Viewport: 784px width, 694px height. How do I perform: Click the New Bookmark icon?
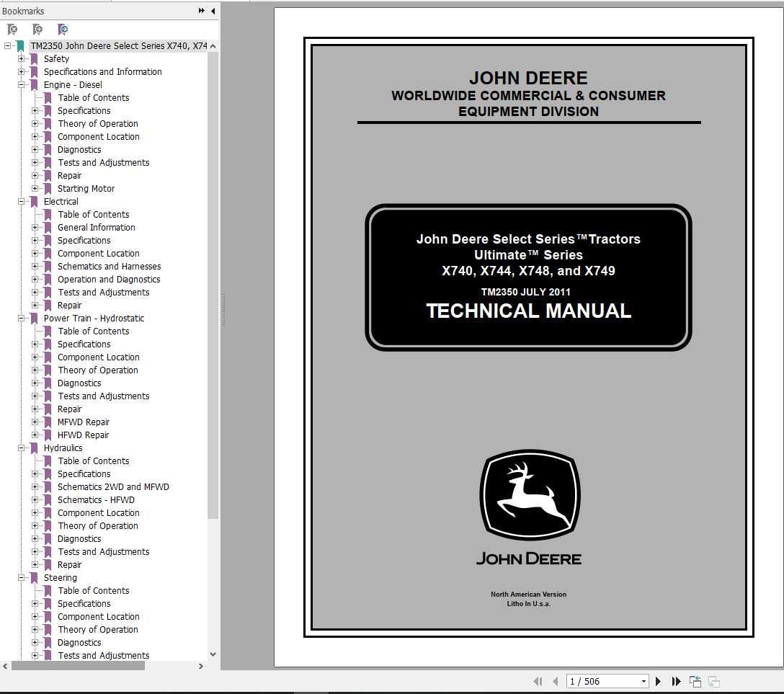(x=37, y=29)
